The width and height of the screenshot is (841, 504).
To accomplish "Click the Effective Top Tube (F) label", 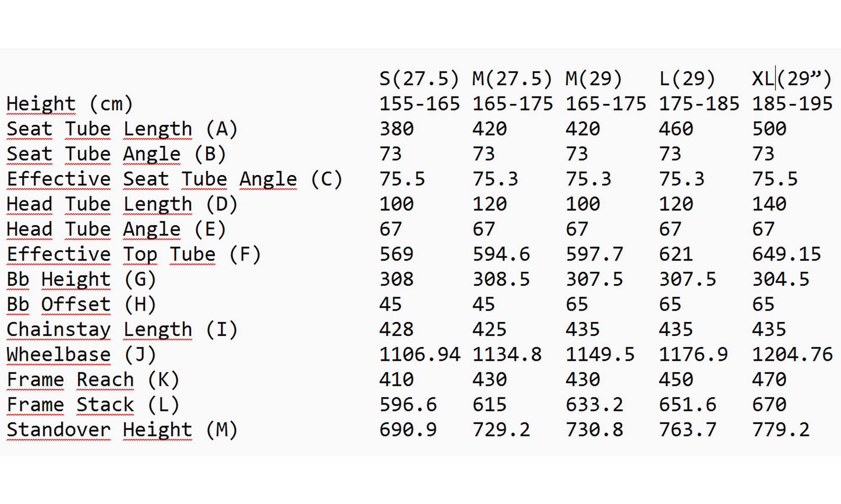I will coord(134,254).
